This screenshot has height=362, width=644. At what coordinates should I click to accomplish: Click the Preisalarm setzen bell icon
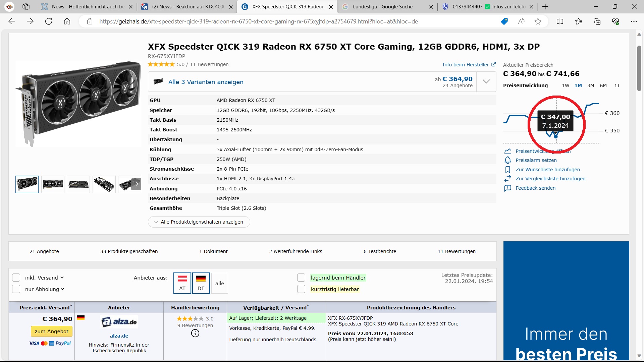pos(508,160)
